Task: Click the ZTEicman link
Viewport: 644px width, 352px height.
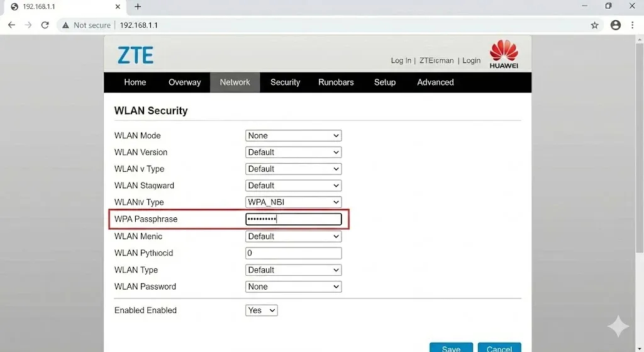Action: tap(436, 60)
